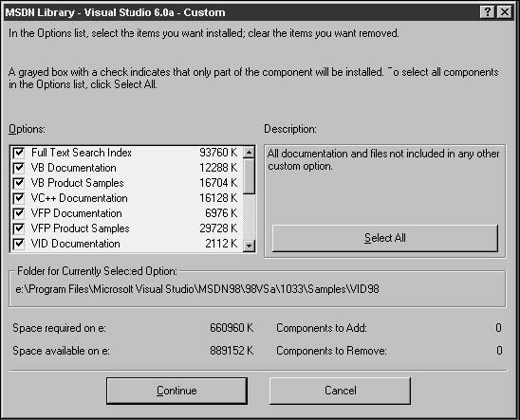Click the Options list scroll down arrow
The image size is (520, 420).
point(249,246)
